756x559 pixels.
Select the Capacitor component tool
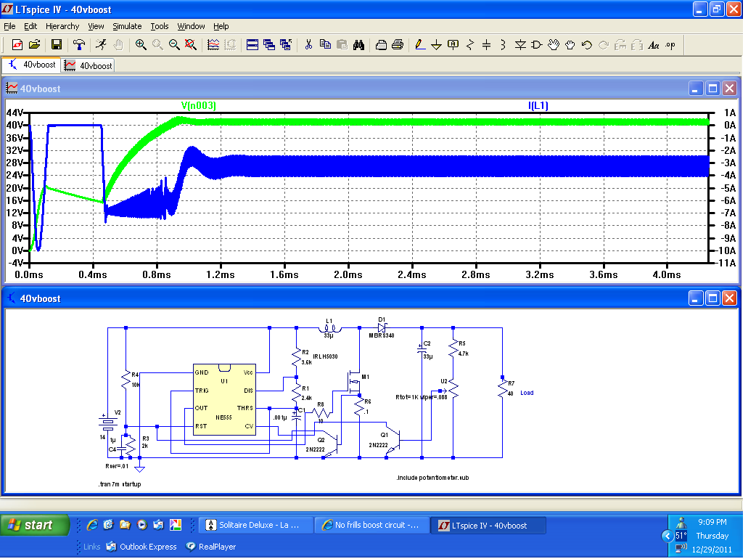(x=487, y=45)
